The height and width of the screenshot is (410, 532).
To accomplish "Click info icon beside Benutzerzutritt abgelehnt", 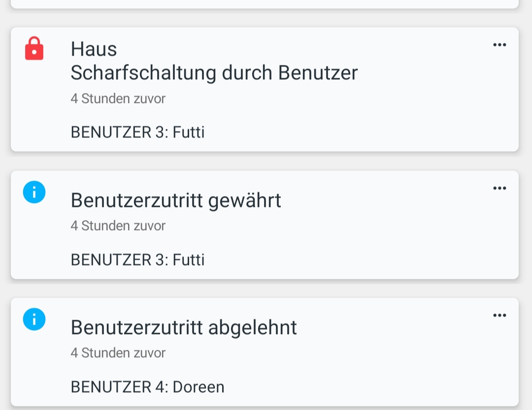I will pos(34,319).
